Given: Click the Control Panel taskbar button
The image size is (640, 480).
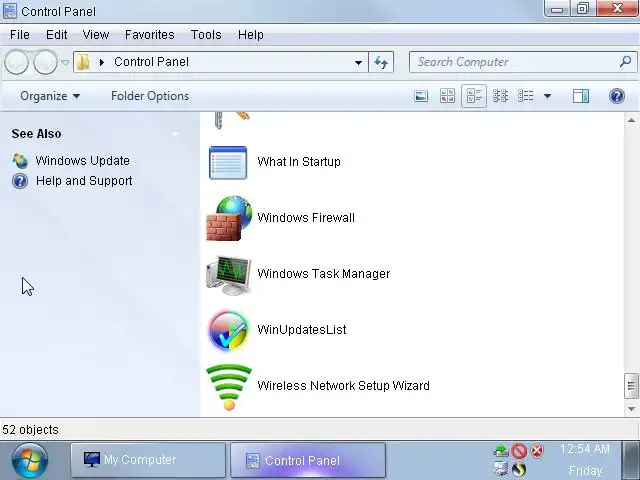Looking at the screenshot, I should [308, 460].
